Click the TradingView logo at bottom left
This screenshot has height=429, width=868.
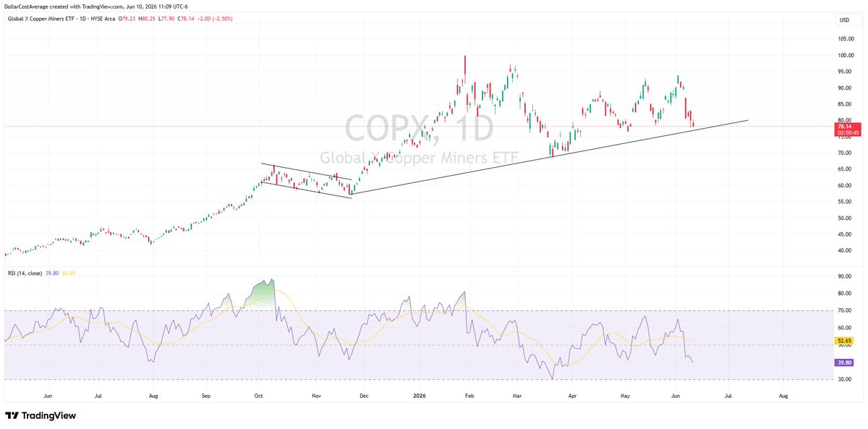(x=41, y=416)
